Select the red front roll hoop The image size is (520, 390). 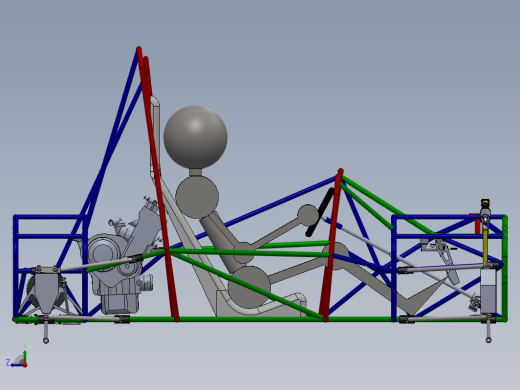pos(331,245)
